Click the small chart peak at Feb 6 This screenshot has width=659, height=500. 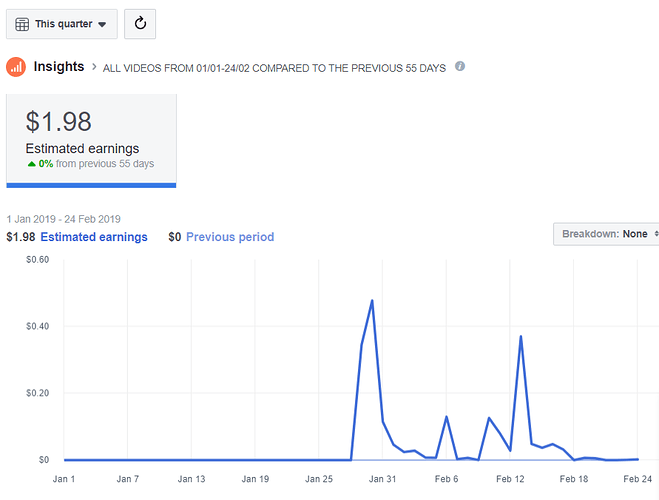click(446, 417)
